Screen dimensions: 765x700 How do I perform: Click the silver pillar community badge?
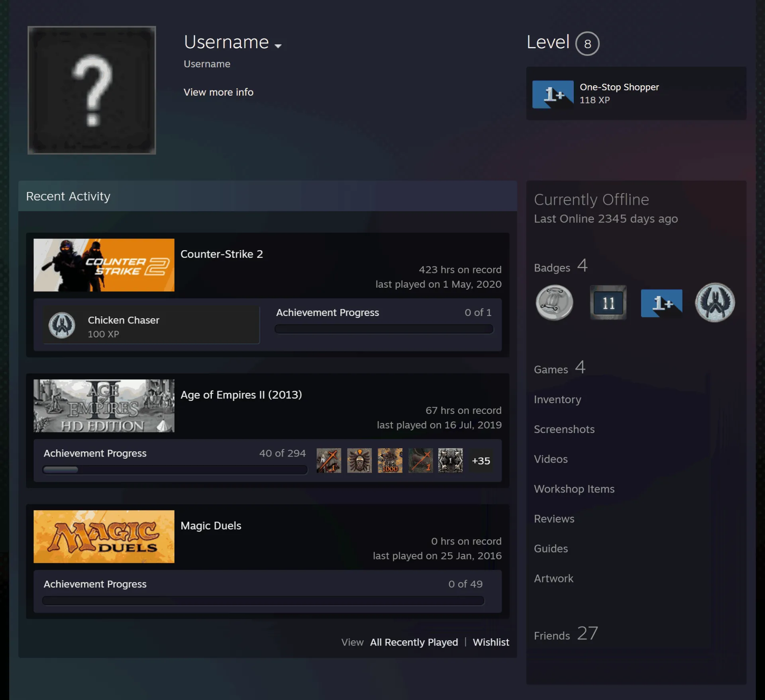554,303
